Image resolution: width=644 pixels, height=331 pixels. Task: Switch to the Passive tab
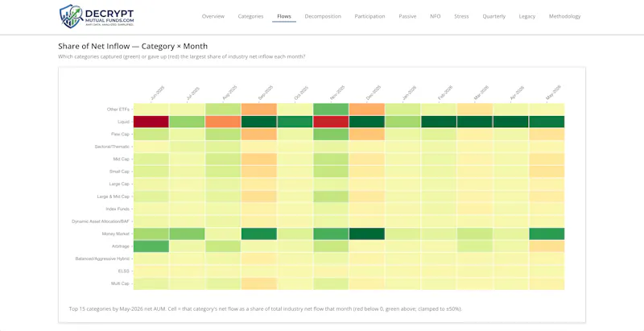pos(407,16)
